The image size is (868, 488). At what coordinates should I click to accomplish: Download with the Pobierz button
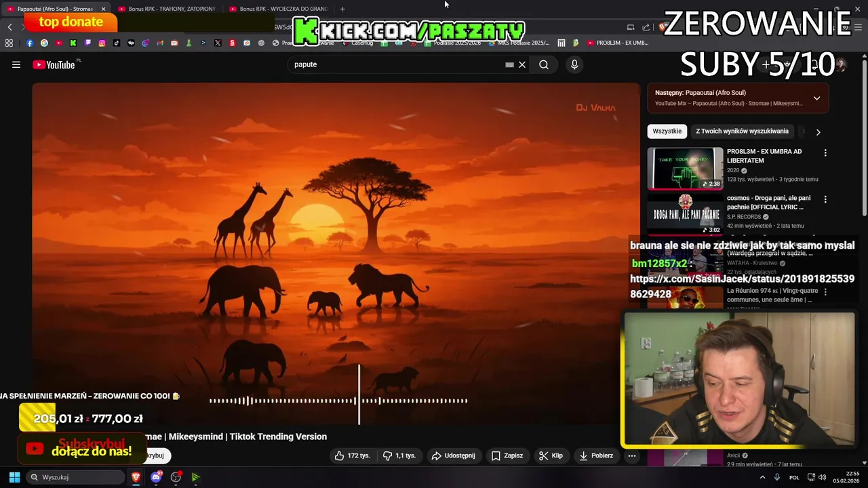coord(596,455)
